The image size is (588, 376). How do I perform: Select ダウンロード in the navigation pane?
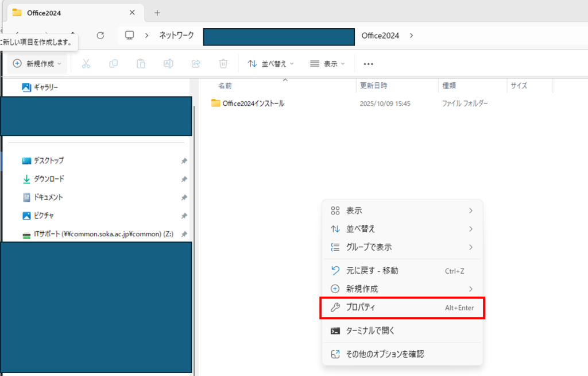pos(49,179)
